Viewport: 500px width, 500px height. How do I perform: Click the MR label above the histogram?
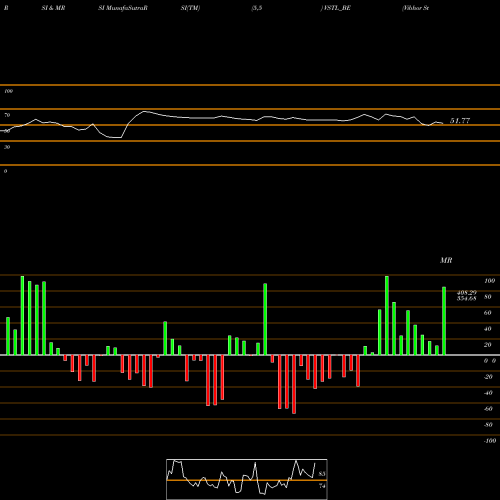pos(446,260)
